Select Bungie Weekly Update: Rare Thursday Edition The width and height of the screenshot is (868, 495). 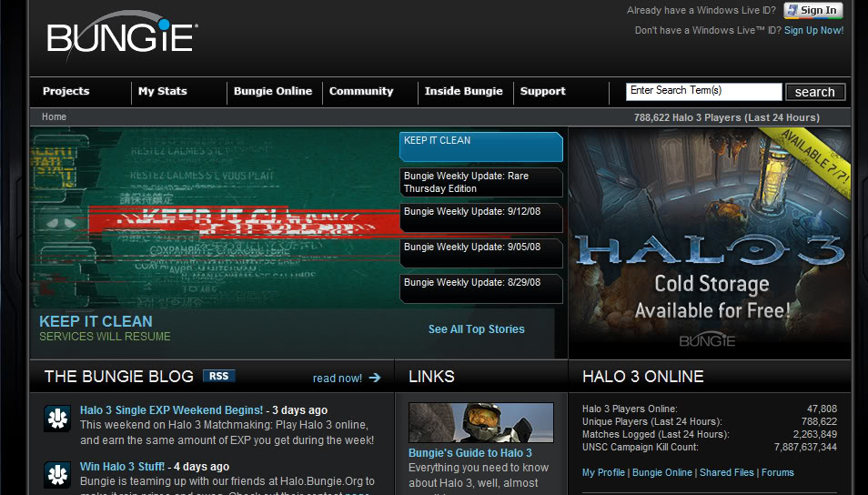[480, 182]
